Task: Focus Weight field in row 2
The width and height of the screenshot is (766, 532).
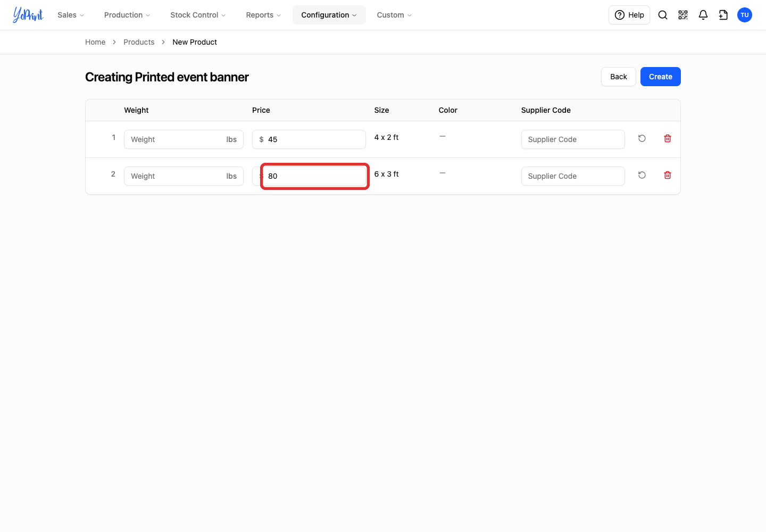Action: click(x=184, y=176)
